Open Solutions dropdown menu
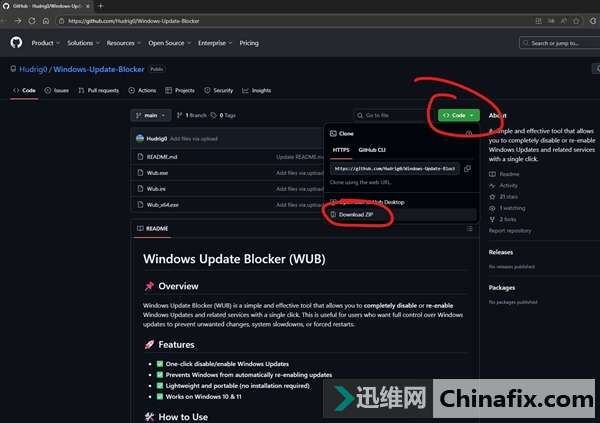This screenshot has width=600, height=423. [x=83, y=43]
